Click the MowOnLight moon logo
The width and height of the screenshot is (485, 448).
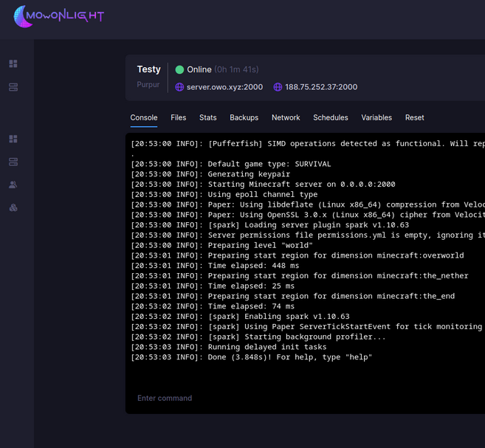24,16
